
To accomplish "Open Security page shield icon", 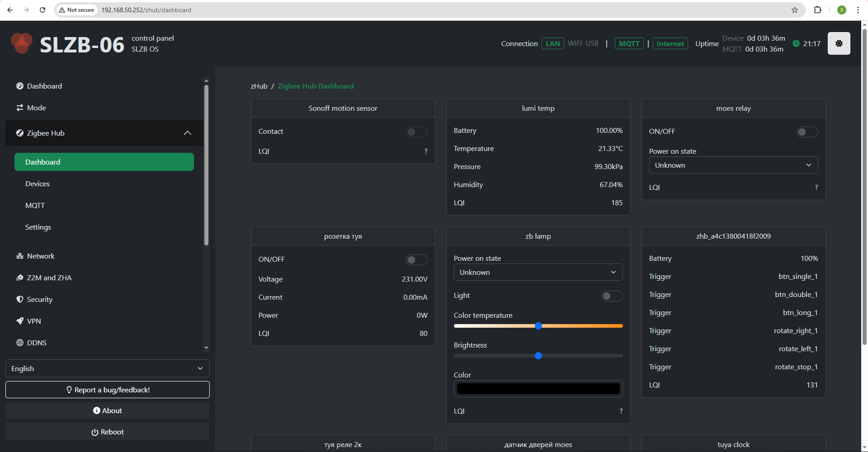I will point(20,299).
